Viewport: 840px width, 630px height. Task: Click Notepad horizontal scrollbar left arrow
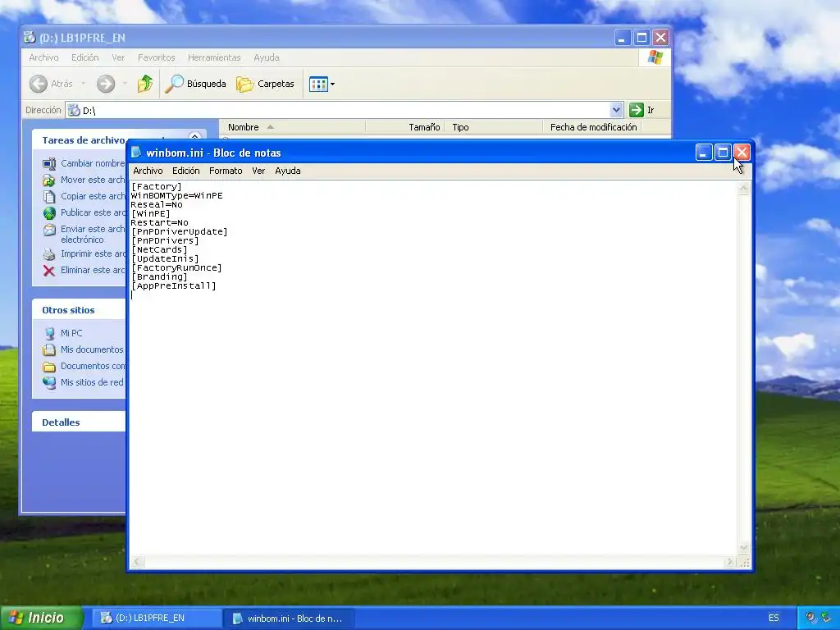tap(138, 562)
